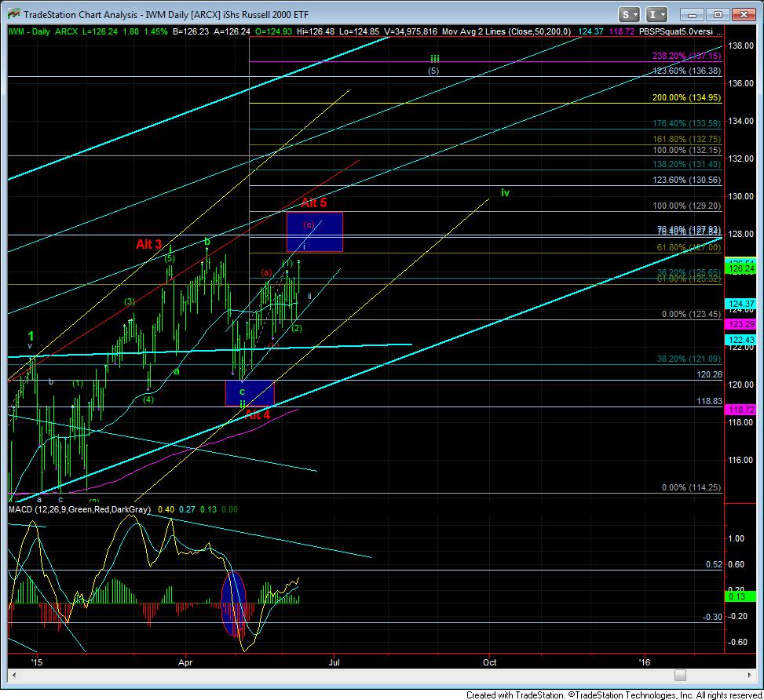Select the blue support box containing c
764x700 pixels.
pyautogui.click(x=250, y=393)
